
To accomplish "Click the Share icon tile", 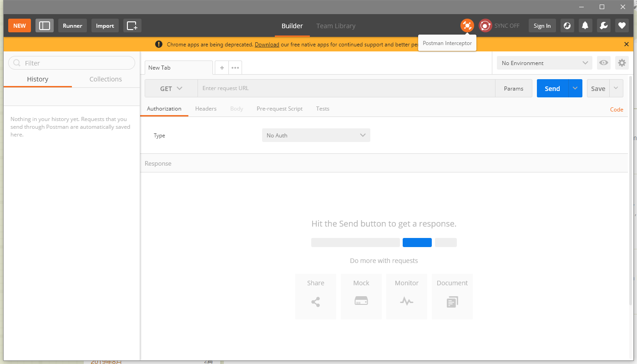I will (x=316, y=296).
